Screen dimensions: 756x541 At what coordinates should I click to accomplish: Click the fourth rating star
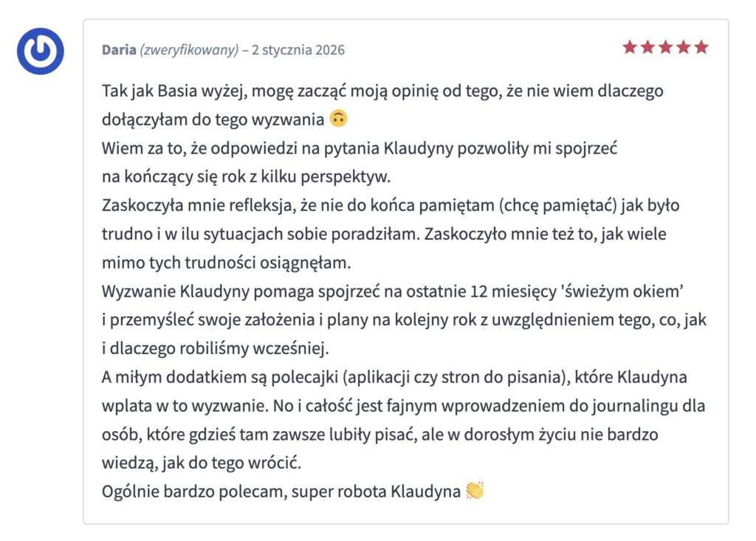coord(684,48)
